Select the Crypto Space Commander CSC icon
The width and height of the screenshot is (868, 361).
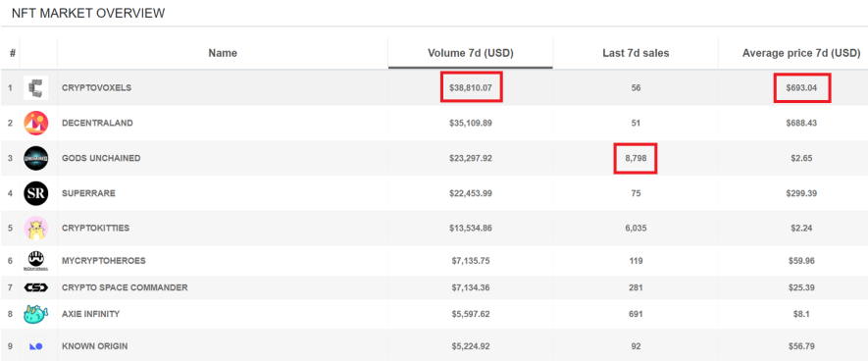coord(36,287)
